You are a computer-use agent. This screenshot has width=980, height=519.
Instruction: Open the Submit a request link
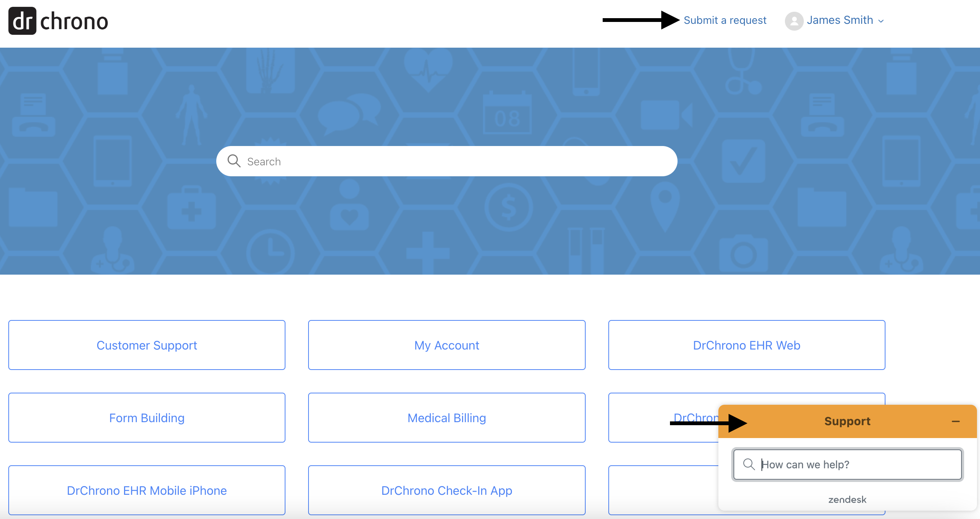pos(725,20)
